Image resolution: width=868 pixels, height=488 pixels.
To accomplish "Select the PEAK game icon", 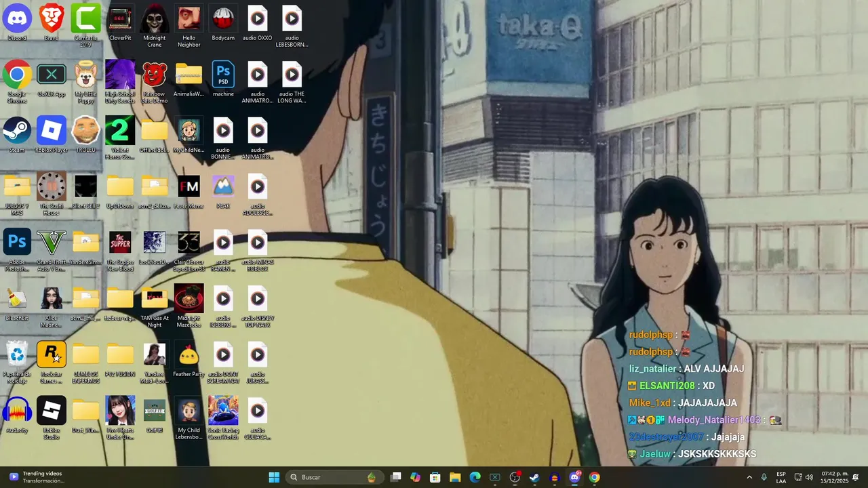I will [223, 191].
